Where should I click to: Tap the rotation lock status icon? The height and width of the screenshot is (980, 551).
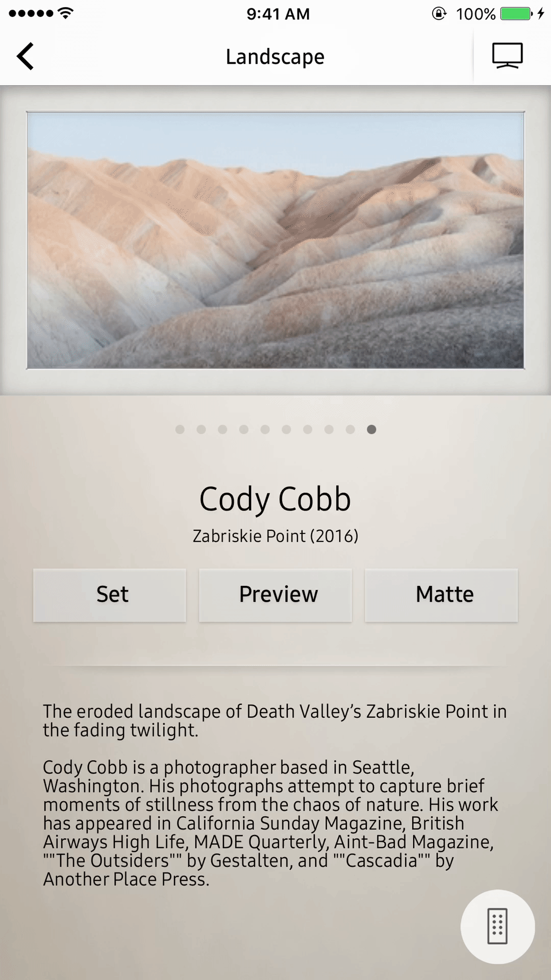pos(439,13)
